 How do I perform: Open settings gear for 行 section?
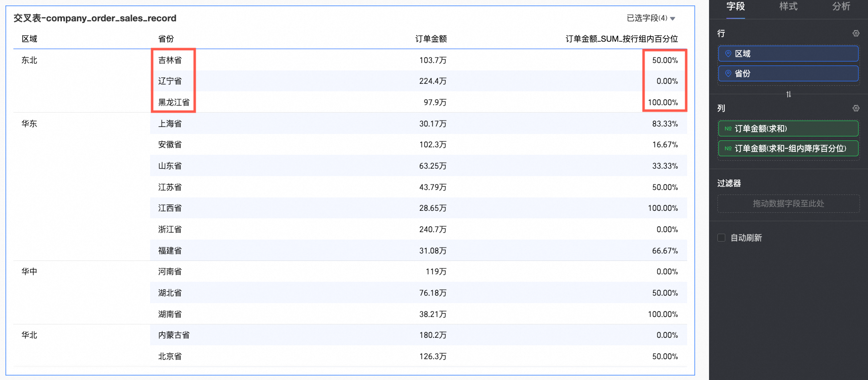[x=856, y=33]
